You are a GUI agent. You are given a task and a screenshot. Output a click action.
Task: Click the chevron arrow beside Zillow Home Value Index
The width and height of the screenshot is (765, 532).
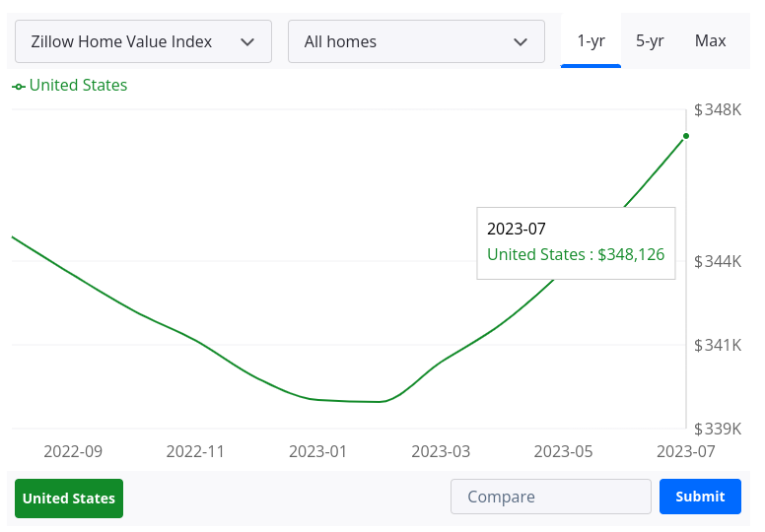point(248,41)
